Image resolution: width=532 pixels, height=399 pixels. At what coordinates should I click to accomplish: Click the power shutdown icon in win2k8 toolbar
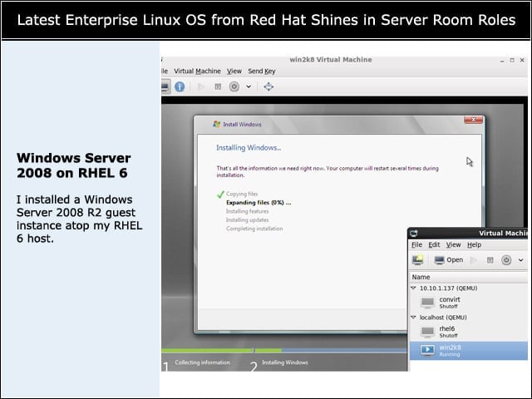(234, 86)
